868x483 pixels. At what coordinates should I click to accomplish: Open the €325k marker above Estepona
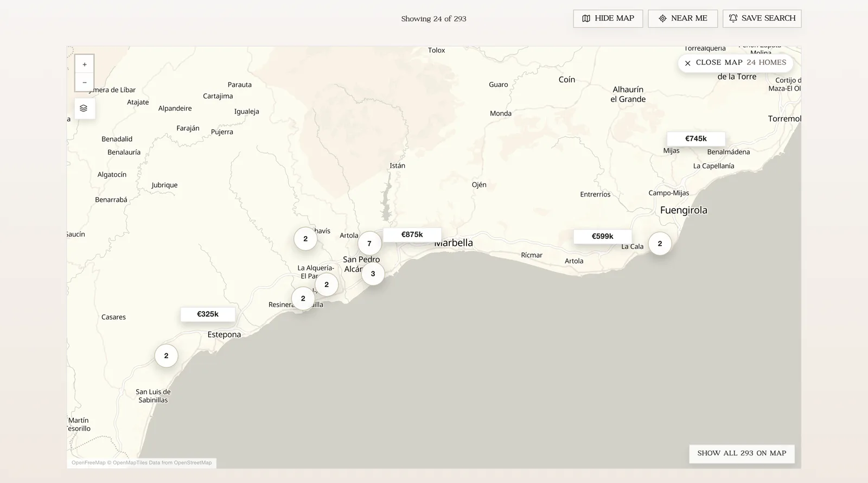coord(208,314)
